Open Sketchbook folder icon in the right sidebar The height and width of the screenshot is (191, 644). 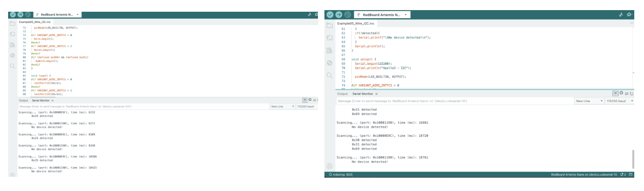pos(329,25)
